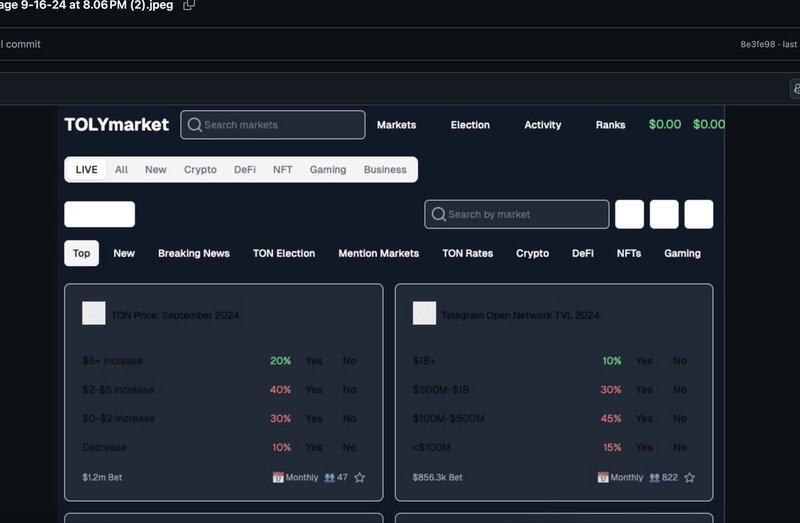This screenshot has height=523, width=800.
Task: Click the magnifier icon in Search by market
Action: tap(437, 214)
